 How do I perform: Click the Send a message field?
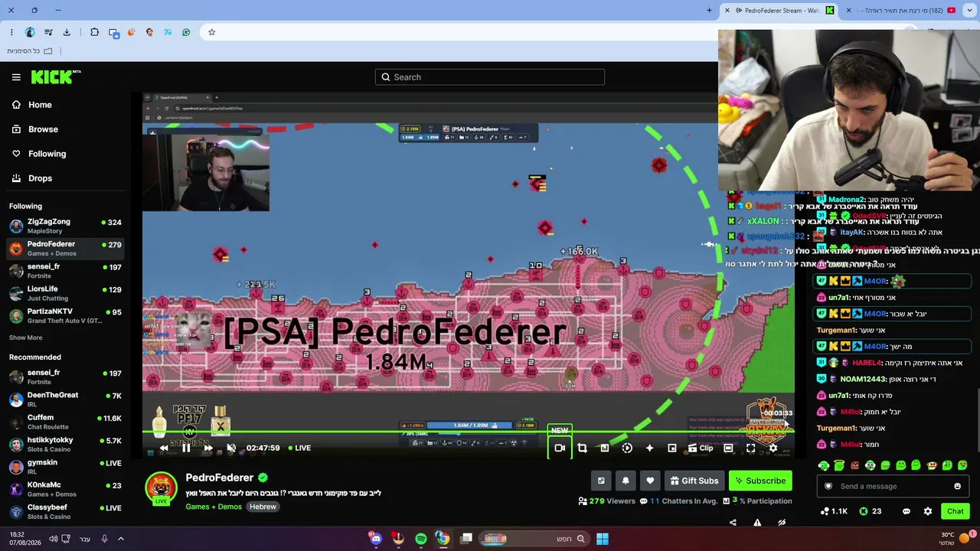893,486
